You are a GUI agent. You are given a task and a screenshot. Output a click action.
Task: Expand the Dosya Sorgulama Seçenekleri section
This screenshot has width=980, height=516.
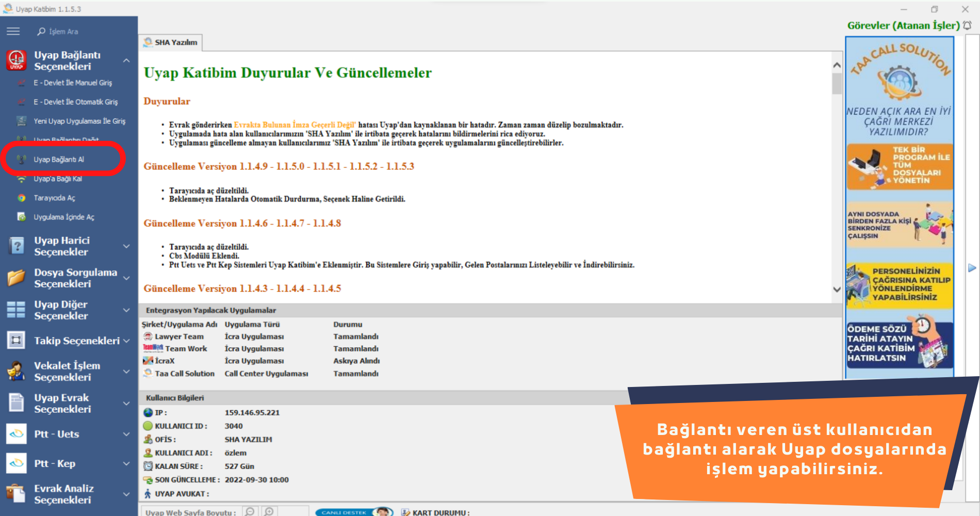[126, 278]
